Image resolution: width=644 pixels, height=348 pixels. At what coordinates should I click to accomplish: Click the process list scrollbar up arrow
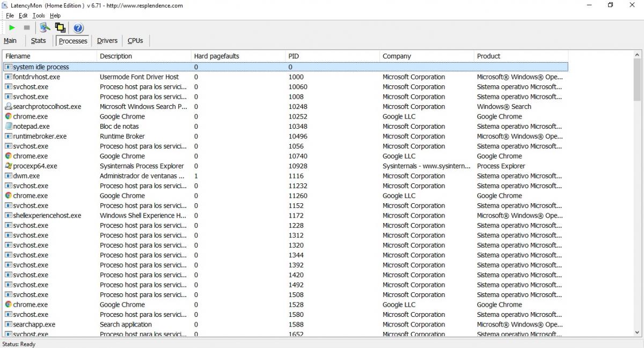click(x=637, y=55)
